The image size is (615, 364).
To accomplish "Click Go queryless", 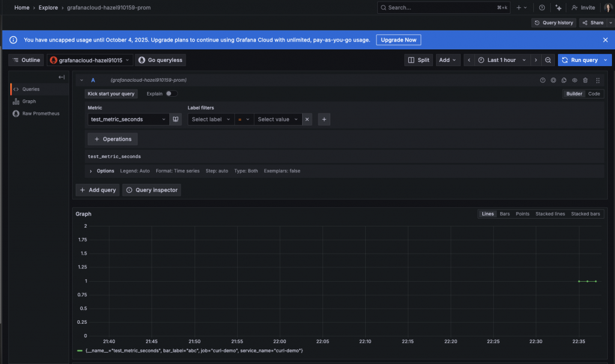I will (160, 60).
